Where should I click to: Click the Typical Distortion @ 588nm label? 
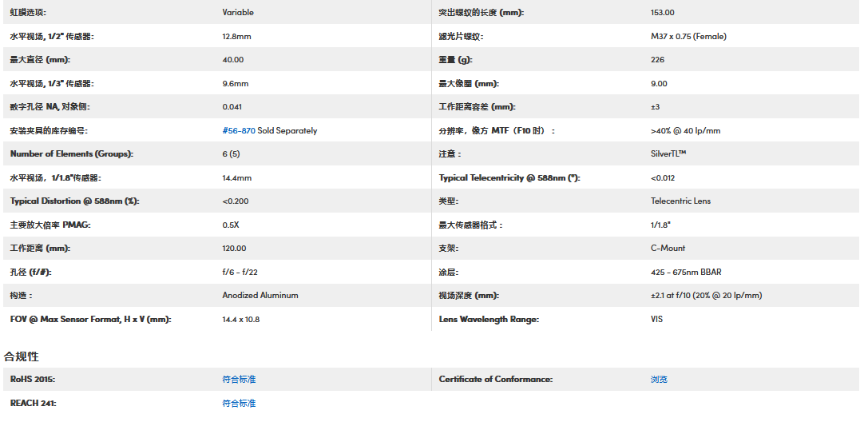tap(74, 201)
